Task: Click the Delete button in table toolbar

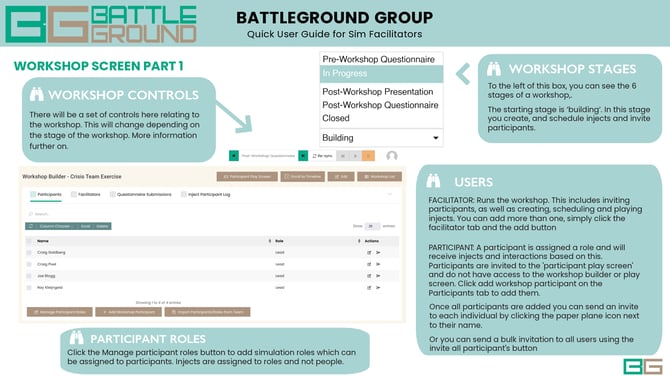Action: [102, 226]
